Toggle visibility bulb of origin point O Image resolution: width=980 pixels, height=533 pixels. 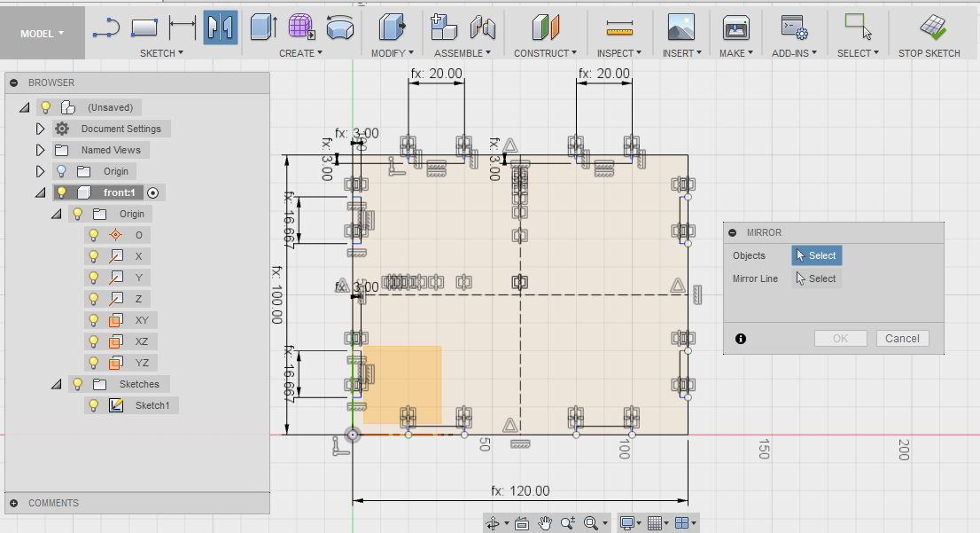(x=93, y=235)
